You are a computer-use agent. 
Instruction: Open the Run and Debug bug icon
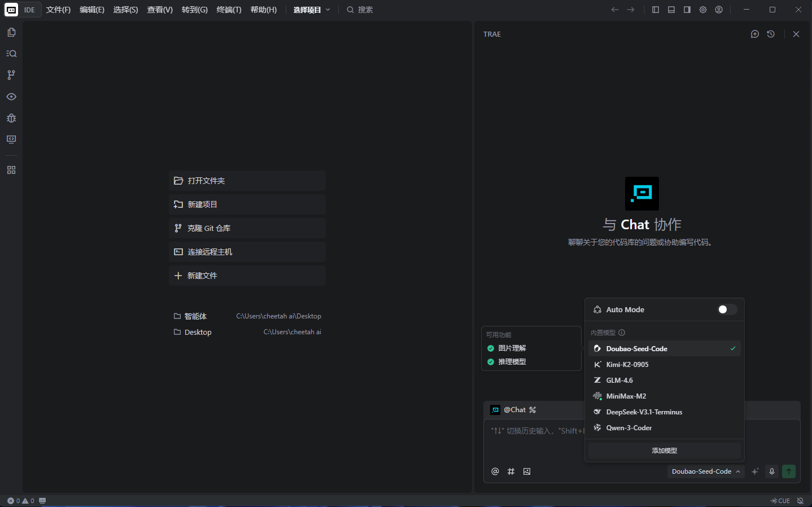pyautogui.click(x=11, y=118)
